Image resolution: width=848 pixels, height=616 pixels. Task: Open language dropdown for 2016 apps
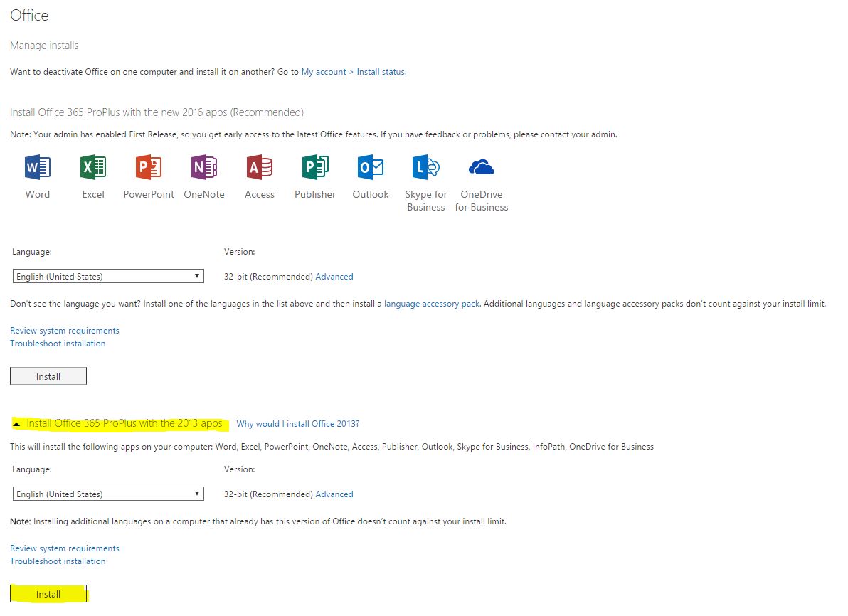[108, 277]
